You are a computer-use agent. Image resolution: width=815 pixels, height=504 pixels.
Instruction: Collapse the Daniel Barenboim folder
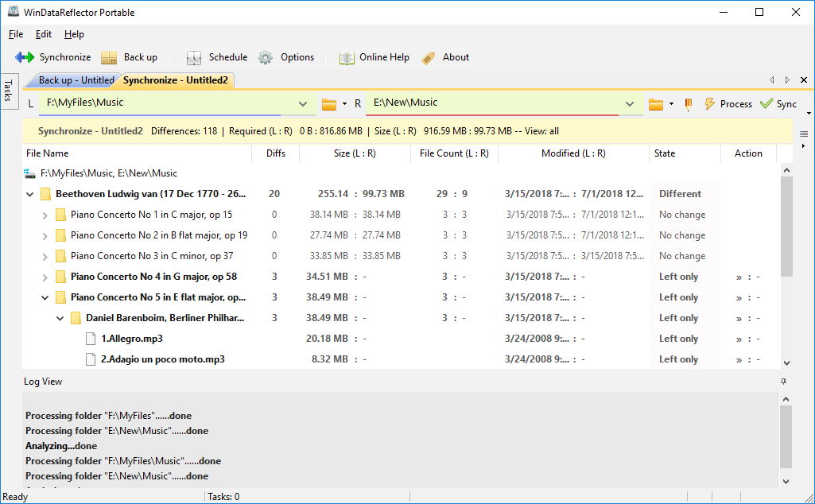pos(60,319)
